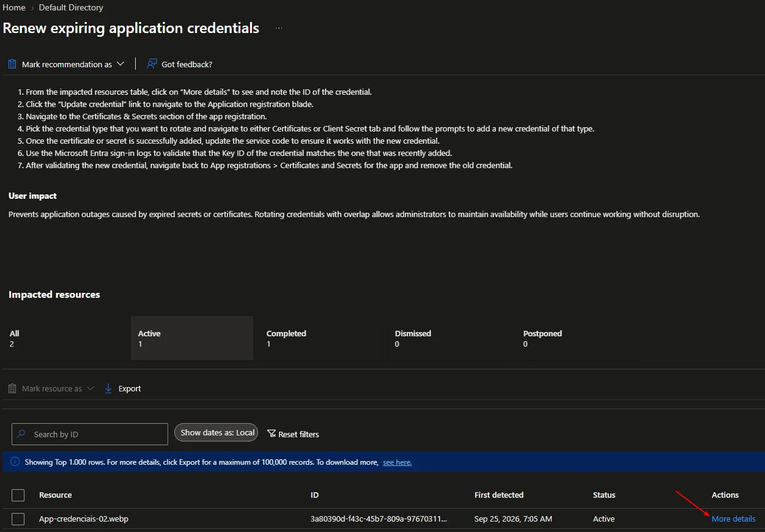Click the Export download arrow icon
The height and width of the screenshot is (532, 765).
point(108,388)
